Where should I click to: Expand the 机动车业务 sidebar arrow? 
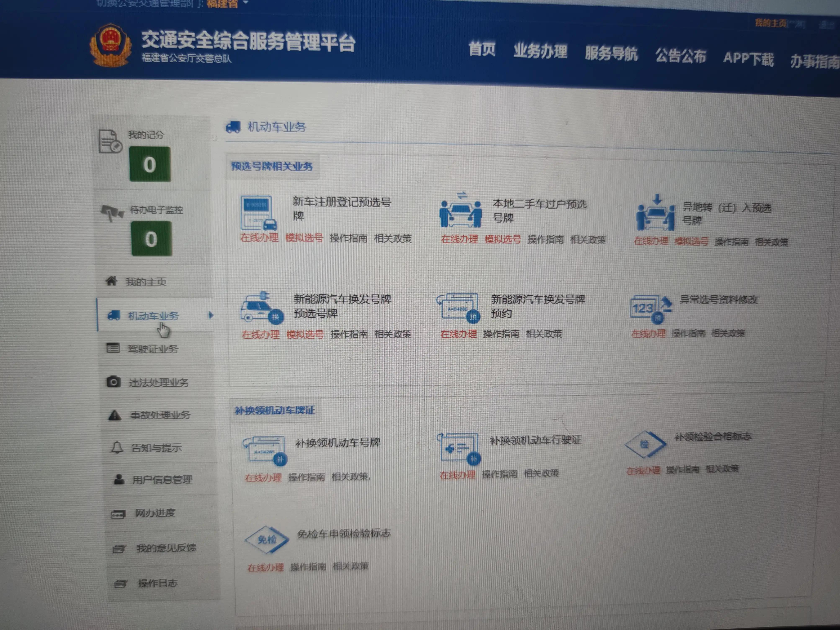tap(212, 315)
